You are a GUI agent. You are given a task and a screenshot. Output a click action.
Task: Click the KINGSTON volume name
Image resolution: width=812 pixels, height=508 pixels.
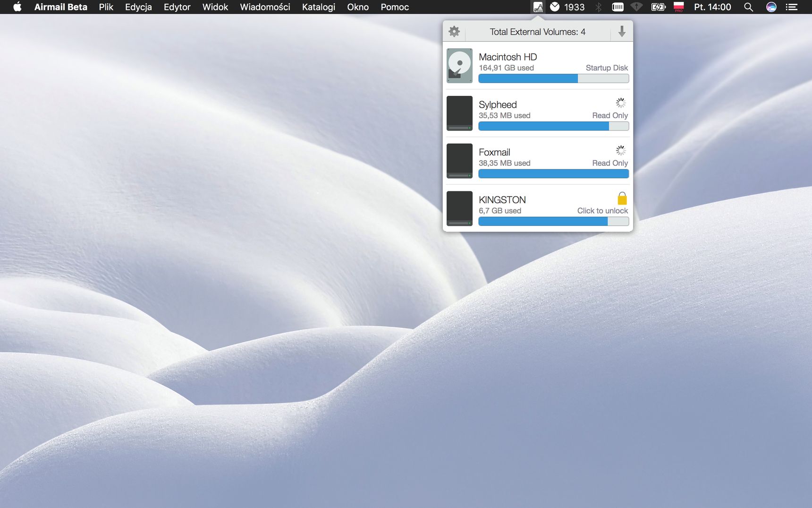tap(502, 200)
